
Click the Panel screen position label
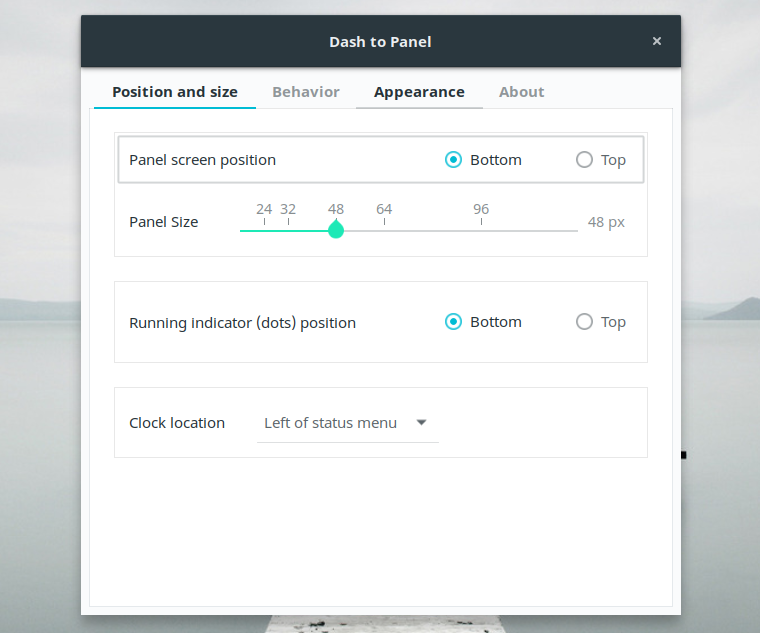[x=203, y=160]
